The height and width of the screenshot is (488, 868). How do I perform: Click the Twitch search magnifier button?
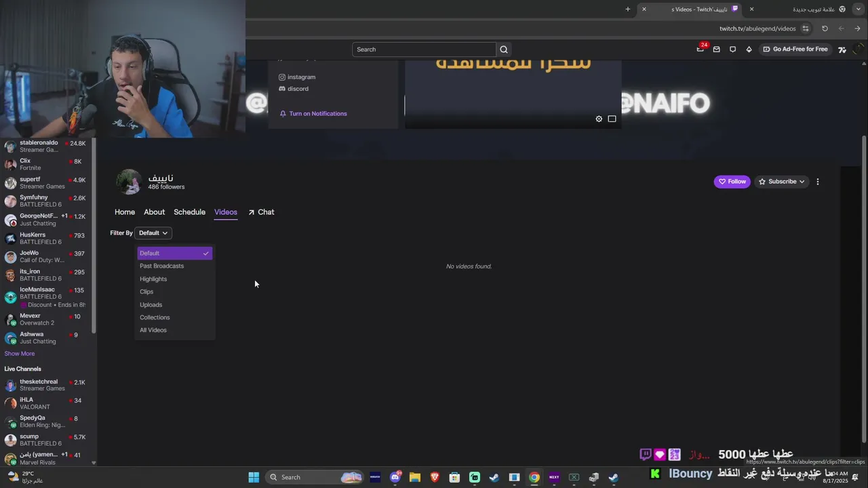504,49
